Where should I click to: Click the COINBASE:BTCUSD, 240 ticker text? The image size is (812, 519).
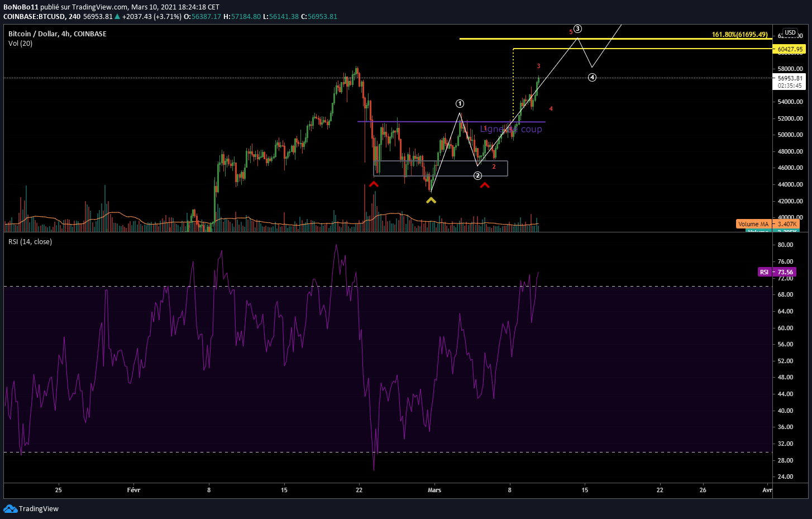(x=42, y=16)
